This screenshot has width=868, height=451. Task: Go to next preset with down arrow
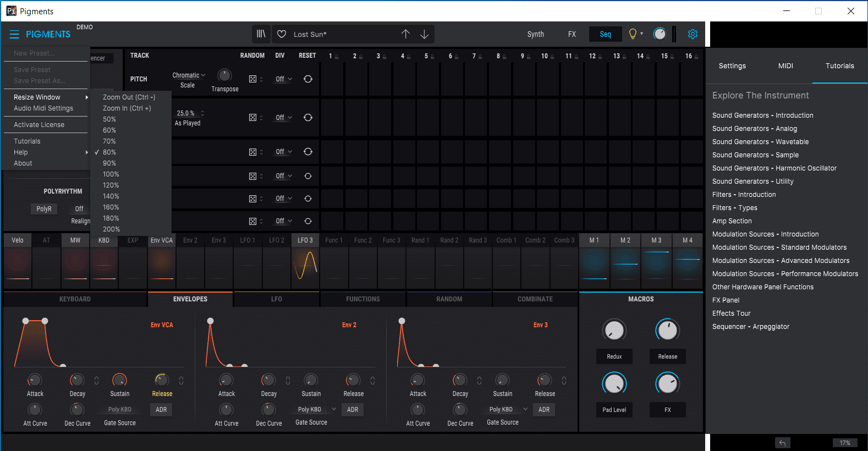tap(424, 34)
